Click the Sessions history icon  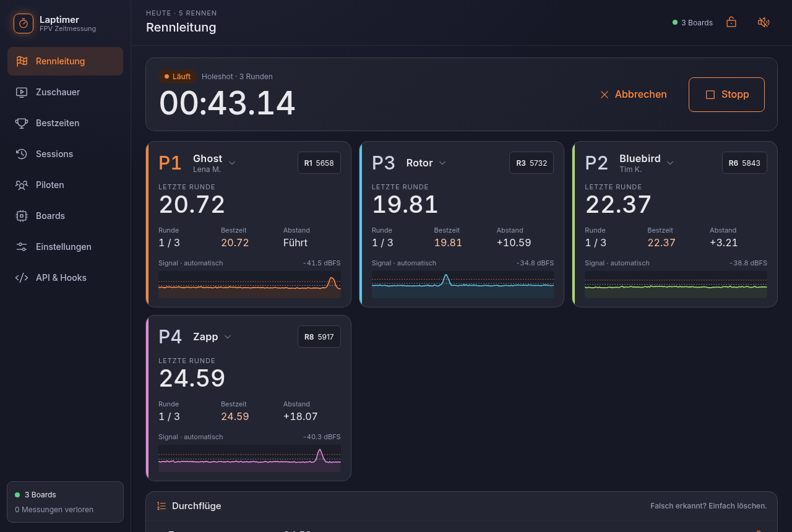pos(22,154)
